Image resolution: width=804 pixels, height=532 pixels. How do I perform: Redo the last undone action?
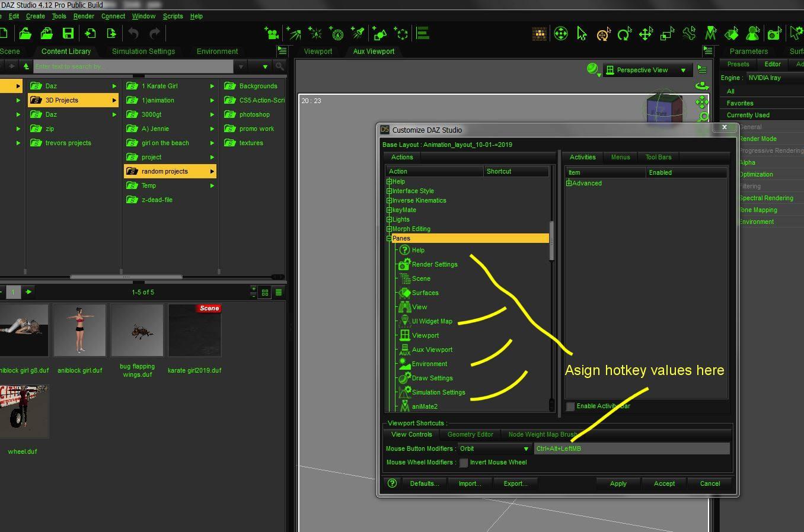coord(155,34)
